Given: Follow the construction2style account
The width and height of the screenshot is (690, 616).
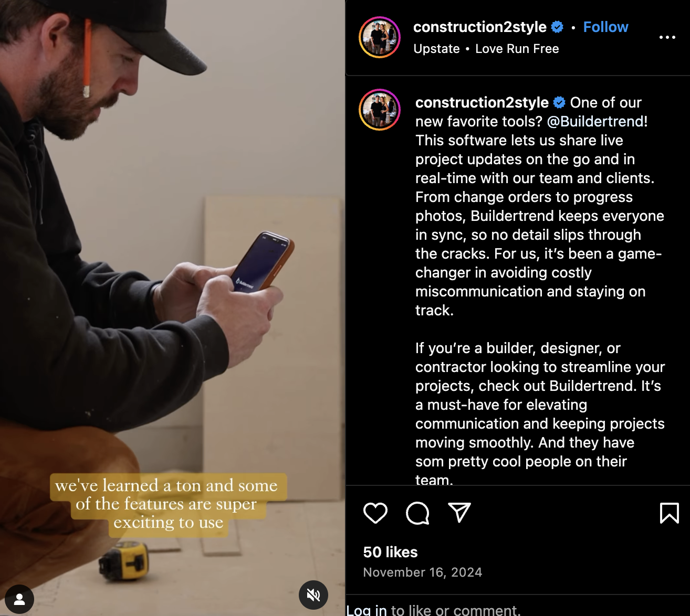Looking at the screenshot, I should 605,27.
